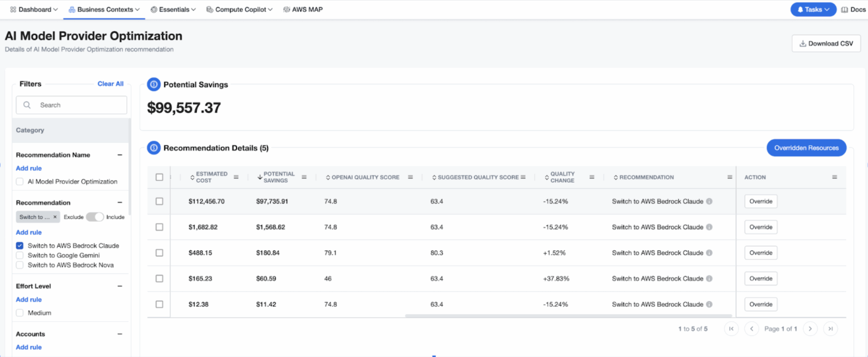
Task: Open the Recommendation column menu icon
Action: pyautogui.click(x=730, y=177)
